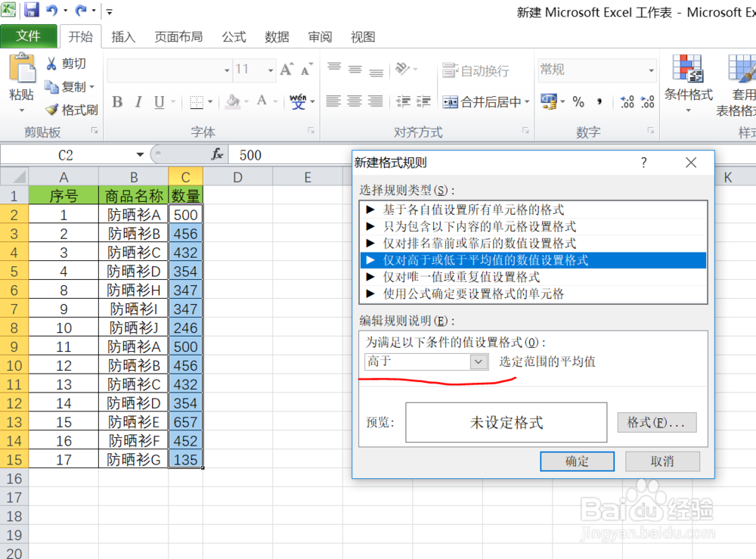Toggle wrap text 自动换行
Image resolution: width=756 pixels, height=559 pixels.
tap(476, 70)
